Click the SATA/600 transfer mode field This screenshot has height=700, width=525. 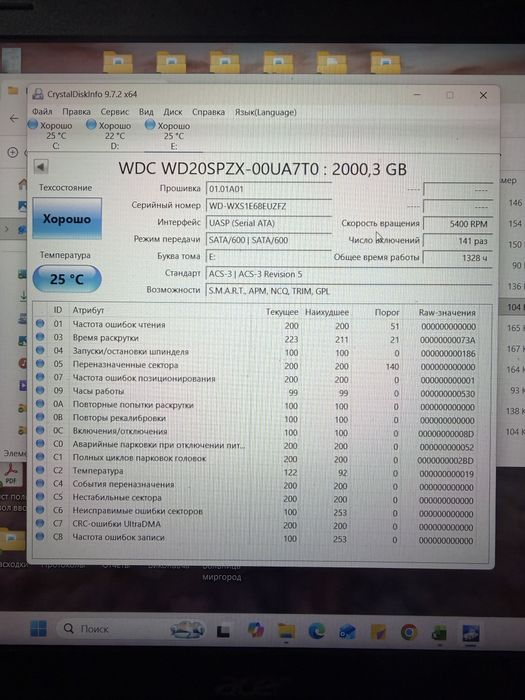(x=268, y=240)
